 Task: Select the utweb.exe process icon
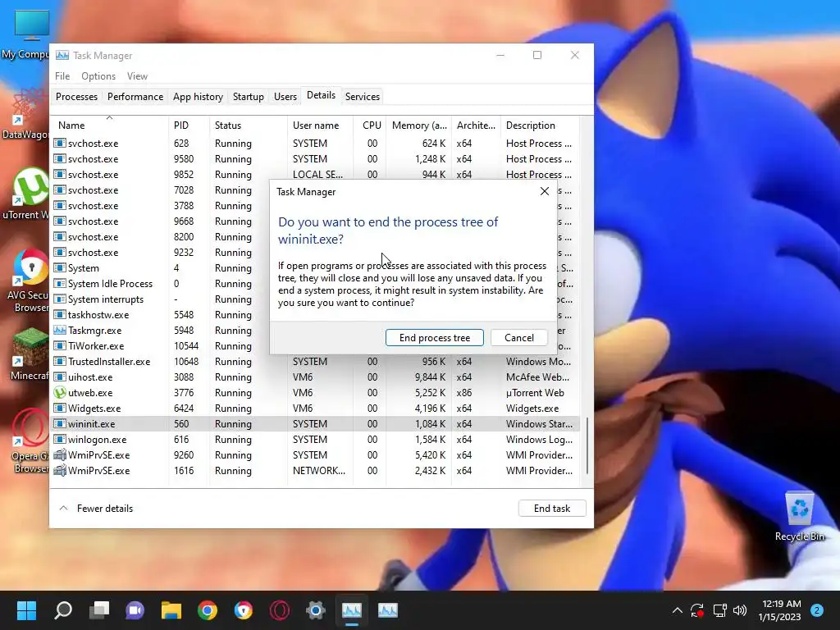click(59, 392)
